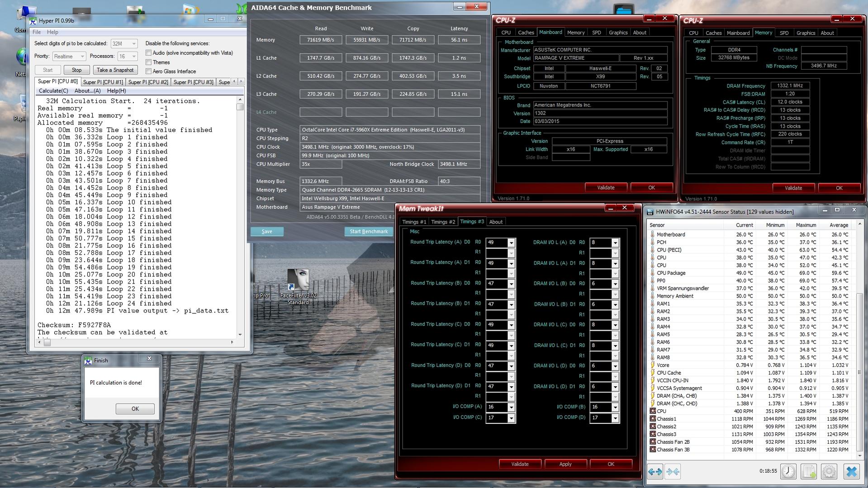Screen dimensions: 868x488
Task: Click the blue X icon in HWiNFO
Action: [851, 472]
